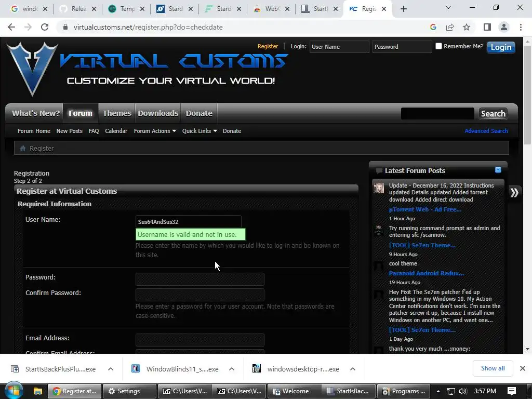Open the What's New? tab
Image resolution: width=532 pixels, height=399 pixels.
(36, 113)
